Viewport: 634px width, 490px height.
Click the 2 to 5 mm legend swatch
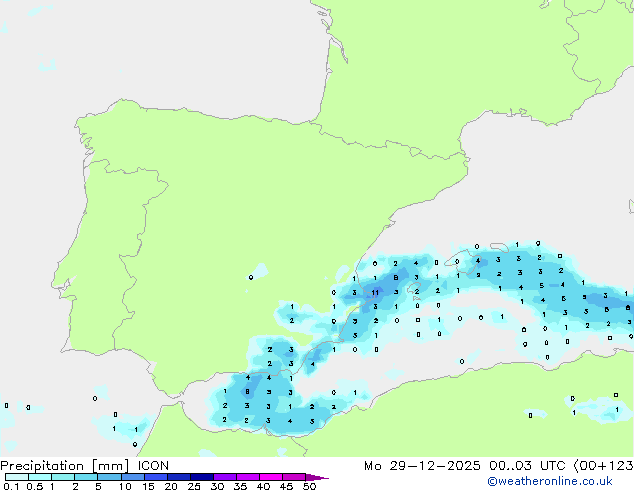[86, 477]
